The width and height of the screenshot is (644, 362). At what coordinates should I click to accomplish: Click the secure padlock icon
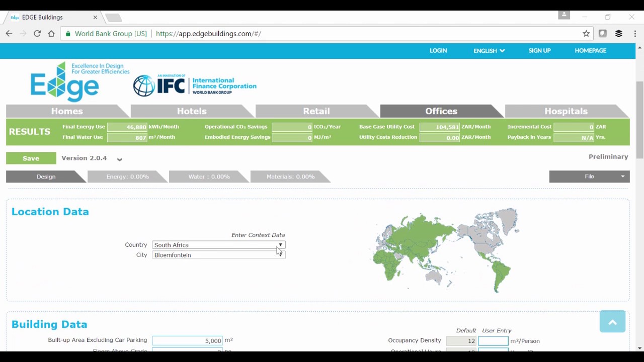68,34
